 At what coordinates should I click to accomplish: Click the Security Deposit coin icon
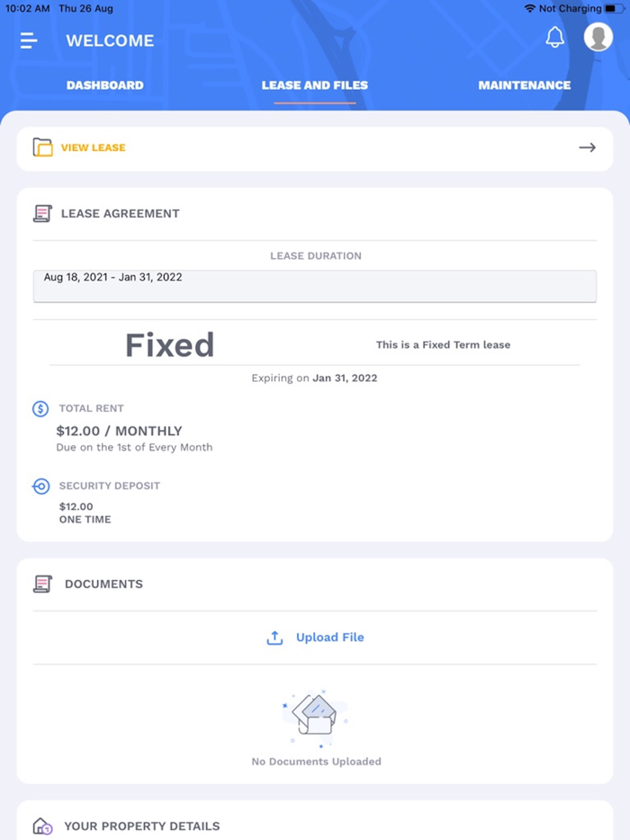(x=40, y=486)
